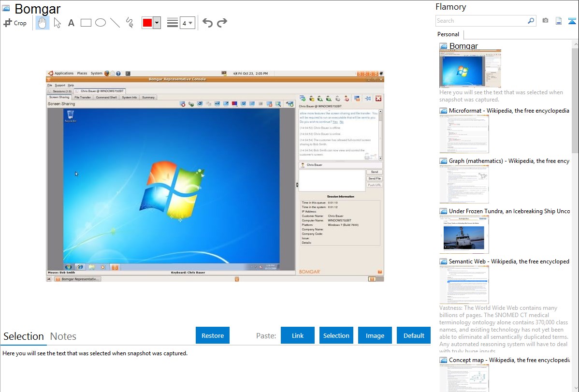Open the icebreaking ship snapshot thumbnail

tap(464, 234)
